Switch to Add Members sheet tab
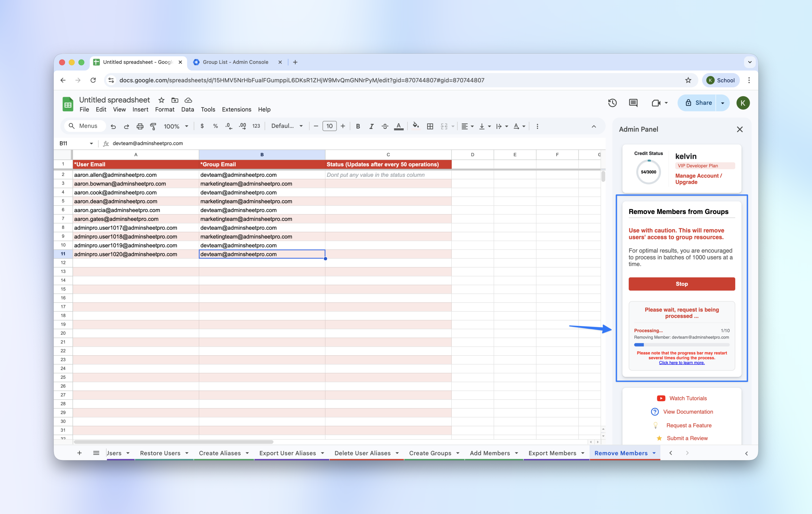The image size is (812, 514). point(490,453)
